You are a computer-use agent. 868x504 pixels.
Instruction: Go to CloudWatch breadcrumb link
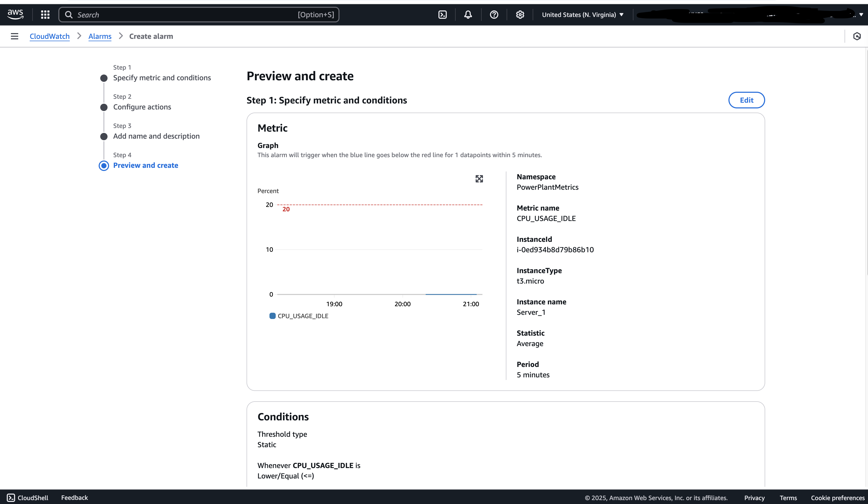[50, 36]
